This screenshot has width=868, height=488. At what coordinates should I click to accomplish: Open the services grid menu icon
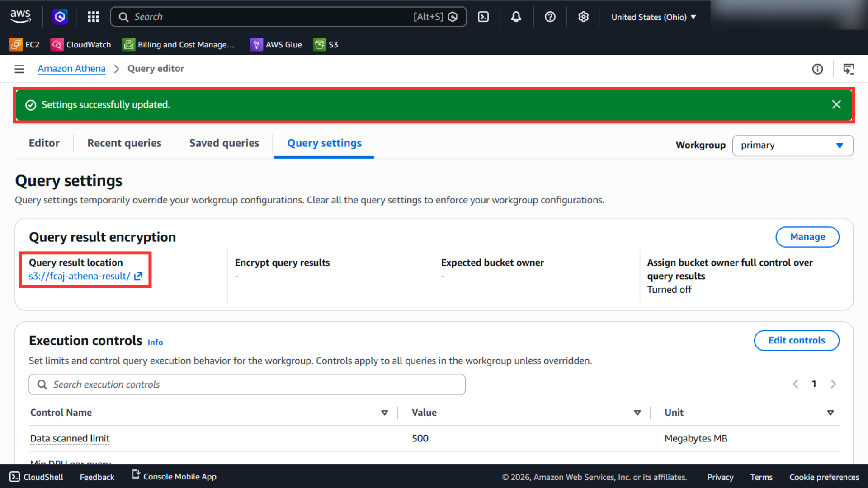point(93,17)
